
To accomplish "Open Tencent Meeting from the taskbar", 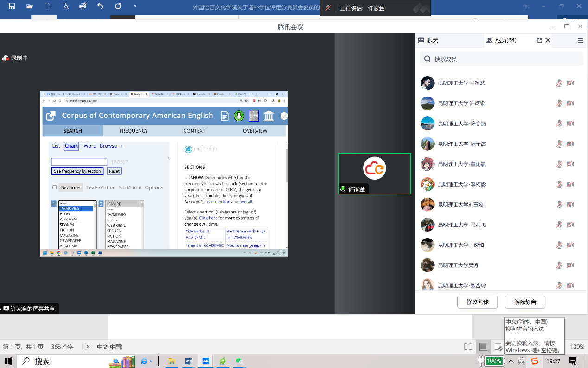I will [x=205, y=361].
